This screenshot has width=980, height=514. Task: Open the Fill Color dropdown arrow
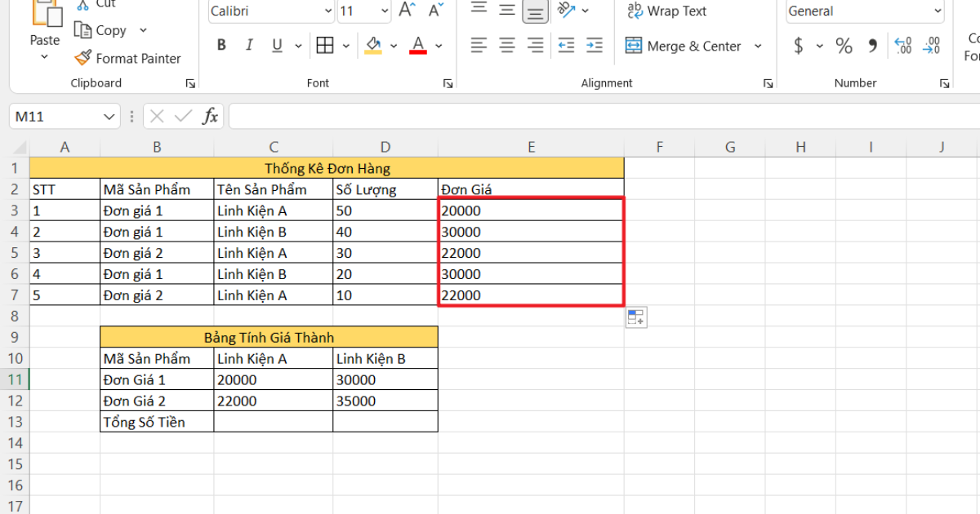394,46
